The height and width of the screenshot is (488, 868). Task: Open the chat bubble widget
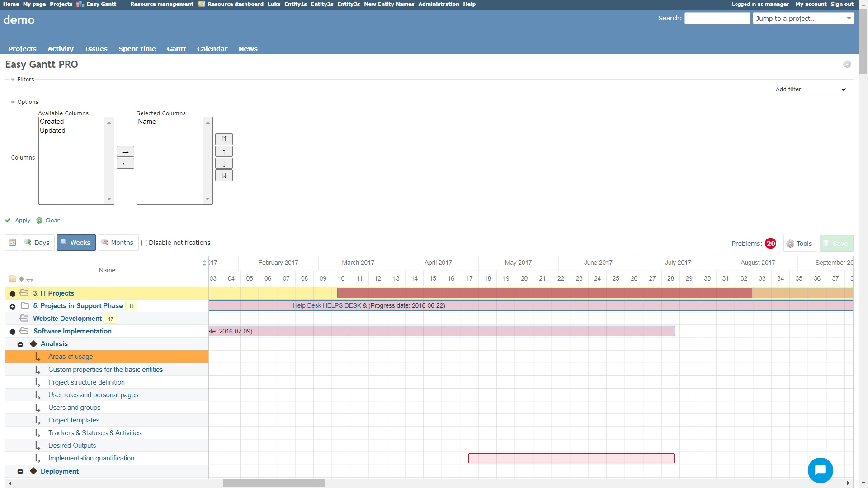[820, 470]
